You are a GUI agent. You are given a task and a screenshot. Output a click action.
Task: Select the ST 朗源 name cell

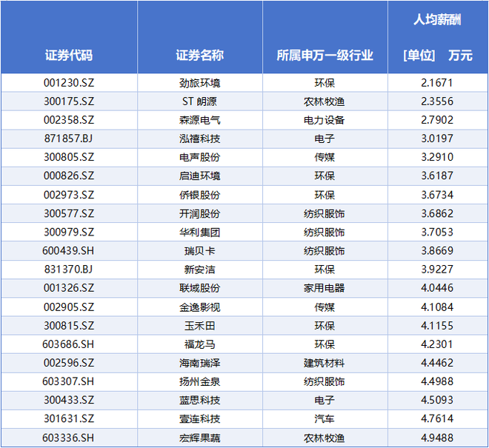(x=199, y=101)
